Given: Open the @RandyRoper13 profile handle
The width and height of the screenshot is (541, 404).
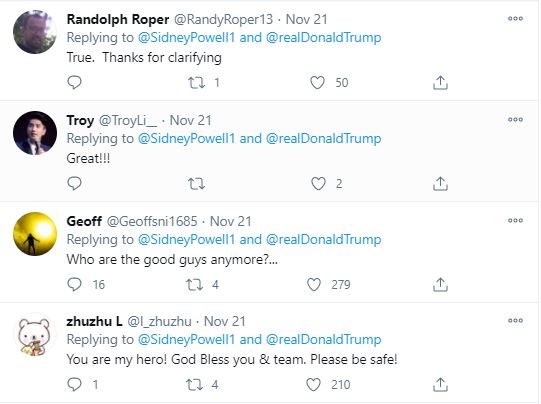Looking at the screenshot, I should 223,20.
